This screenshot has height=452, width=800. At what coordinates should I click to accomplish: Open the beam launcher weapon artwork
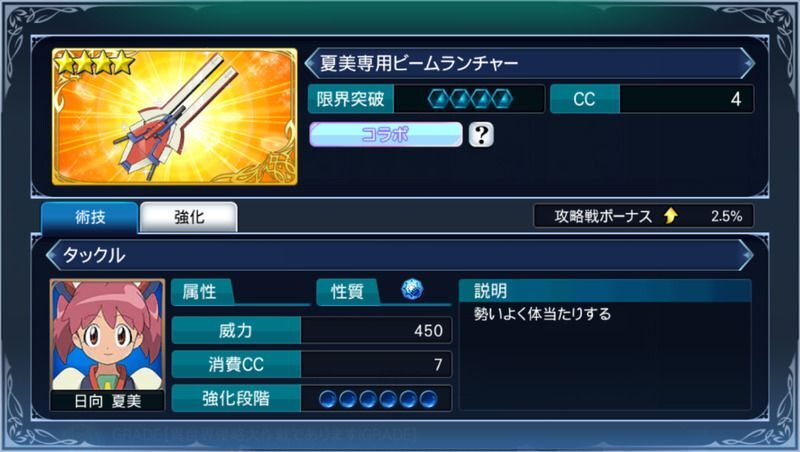click(174, 116)
